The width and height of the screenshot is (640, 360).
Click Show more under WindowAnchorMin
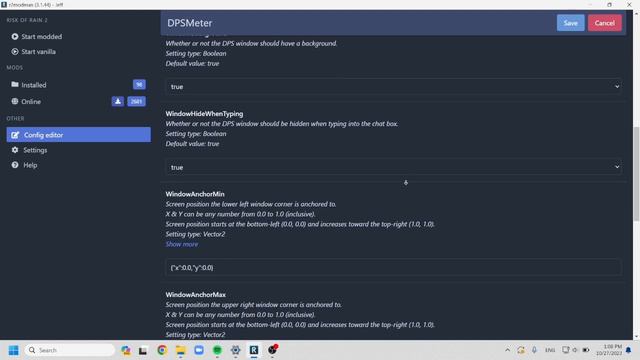tap(182, 244)
